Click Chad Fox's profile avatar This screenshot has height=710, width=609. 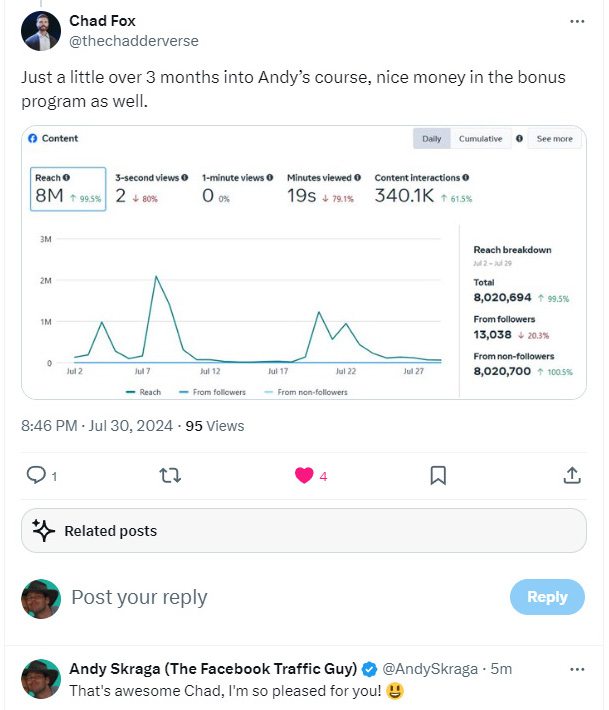tap(41, 31)
